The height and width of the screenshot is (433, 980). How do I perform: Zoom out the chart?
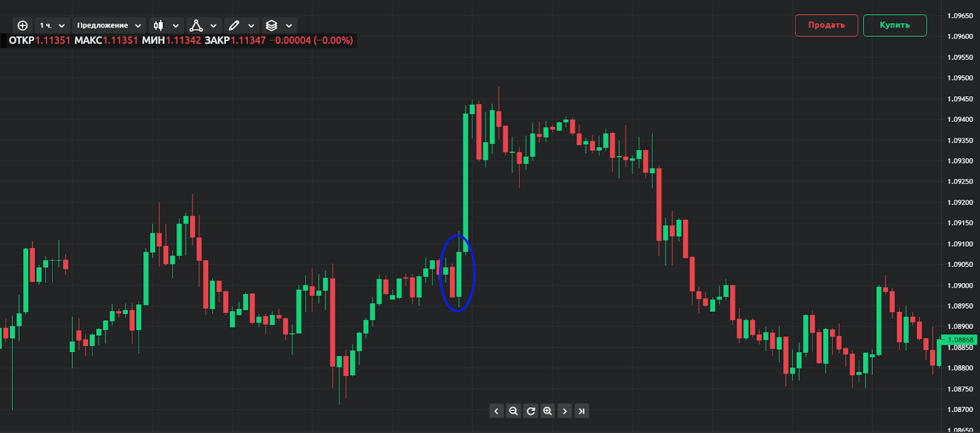click(513, 411)
